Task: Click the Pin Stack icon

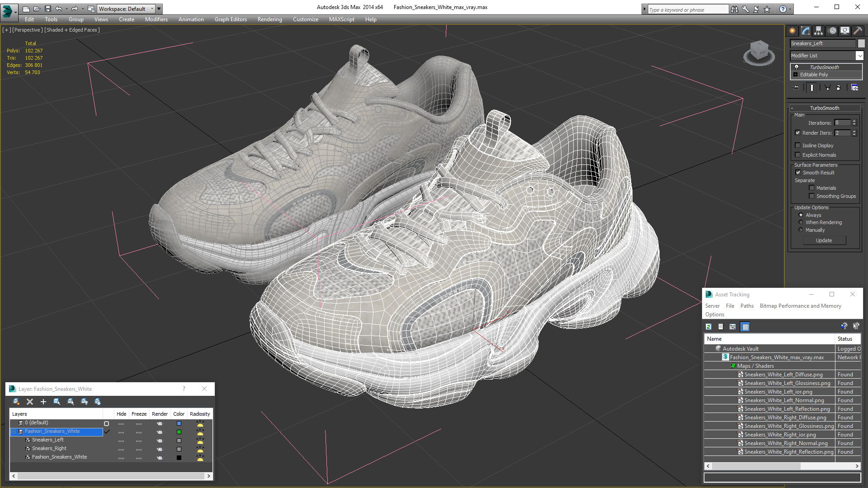Action: (x=796, y=88)
